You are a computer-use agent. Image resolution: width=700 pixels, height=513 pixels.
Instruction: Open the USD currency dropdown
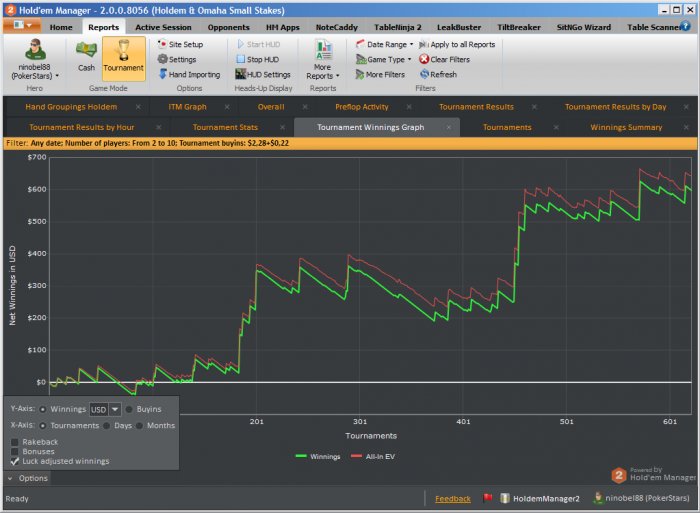pyautogui.click(x=115, y=409)
